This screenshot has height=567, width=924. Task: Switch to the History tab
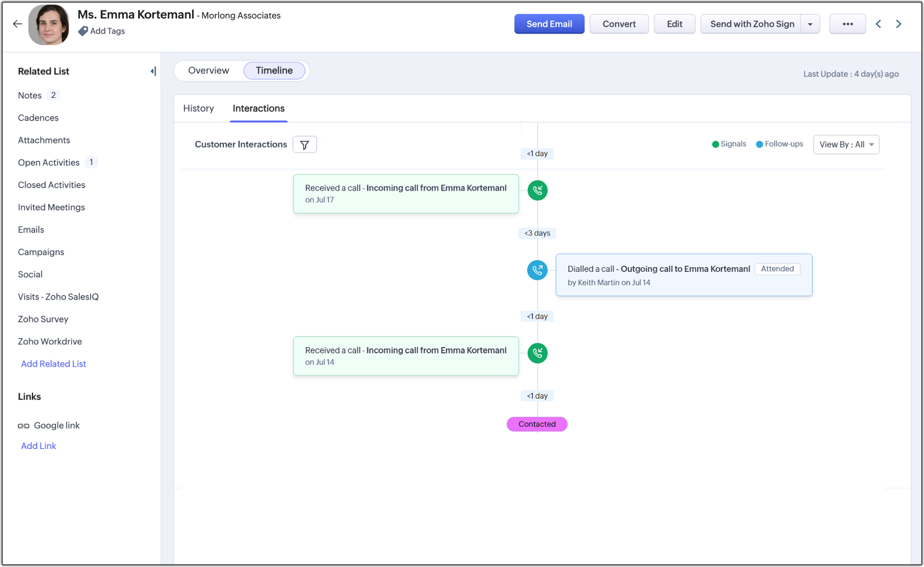click(x=198, y=108)
